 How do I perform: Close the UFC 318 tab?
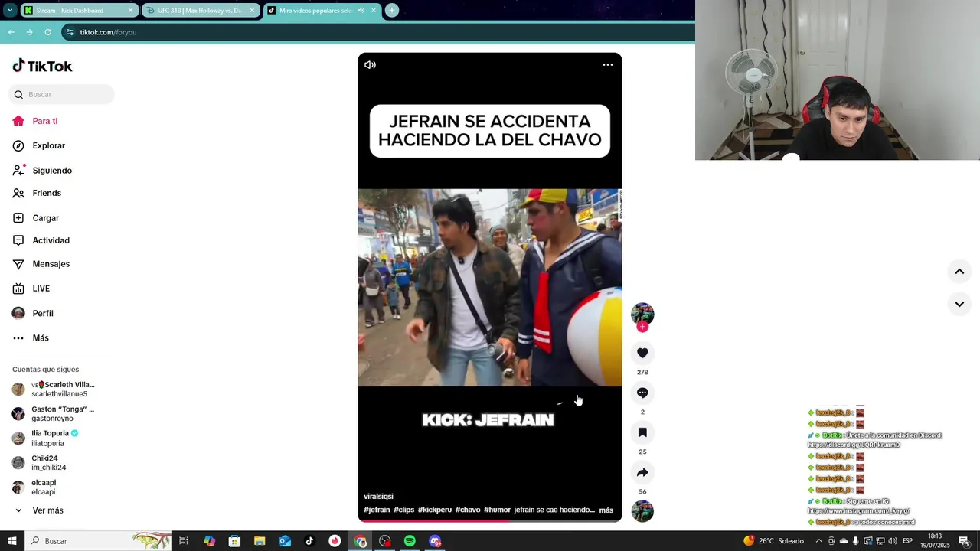tap(252, 11)
